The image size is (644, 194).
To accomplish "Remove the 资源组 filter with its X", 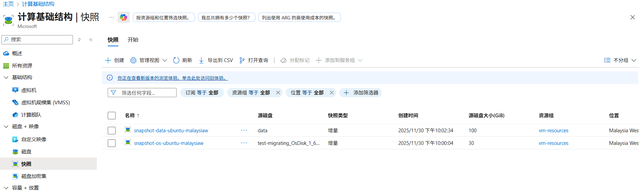I will tap(278, 93).
